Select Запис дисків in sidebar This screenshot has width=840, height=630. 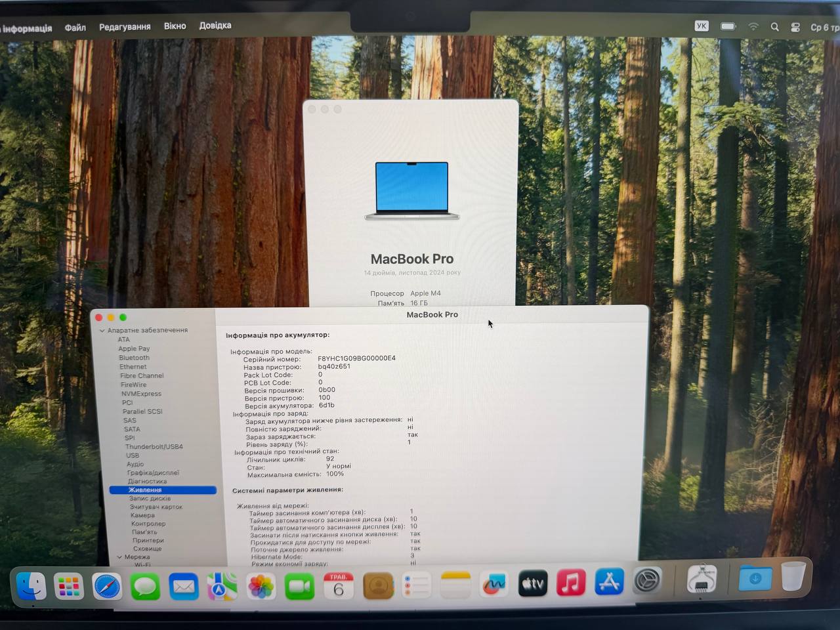(x=150, y=498)
